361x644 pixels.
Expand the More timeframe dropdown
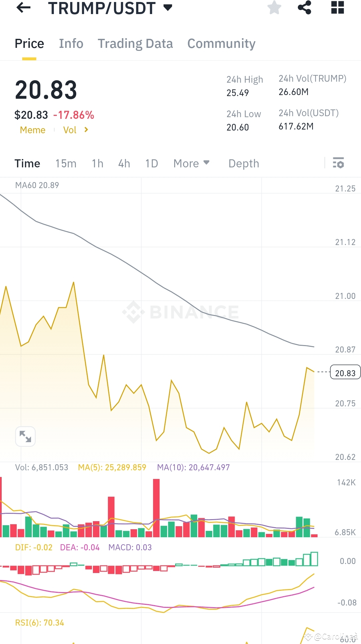click(x=192, y=163)
